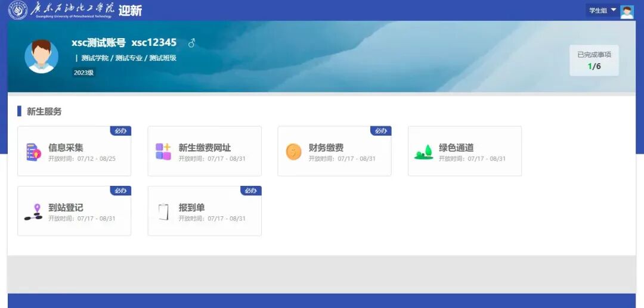Click the 信息采集 clipboard icon
The height and width of the screenshot is (308, 644).
point(33,152)
